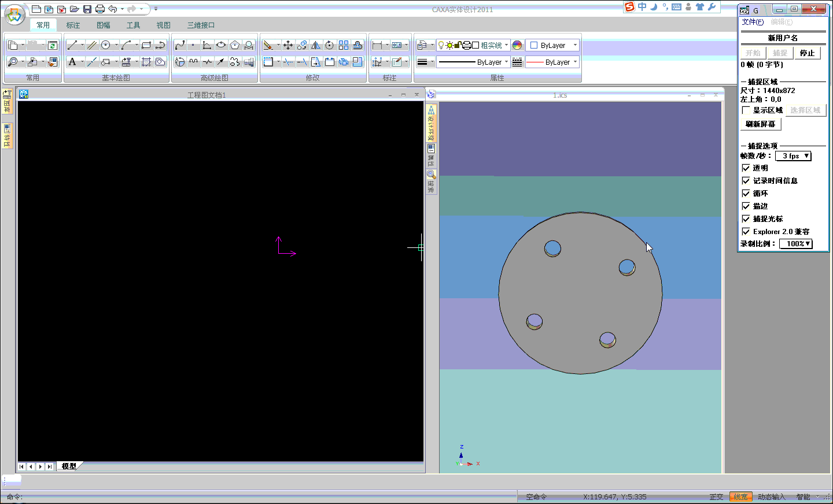Enable the 显示区域 checkbox
The width and height of the screenshot is (833, 504).
pyautogui.click(x=746, y=110)
